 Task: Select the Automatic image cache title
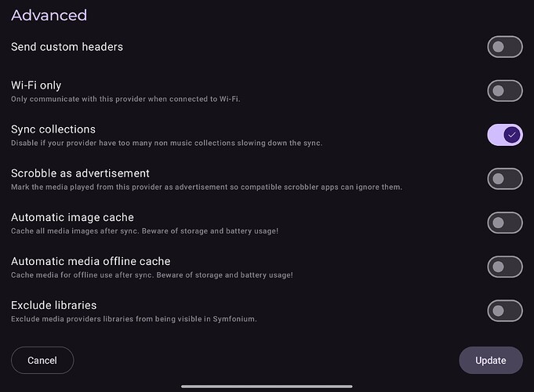[x=72, y=217]
